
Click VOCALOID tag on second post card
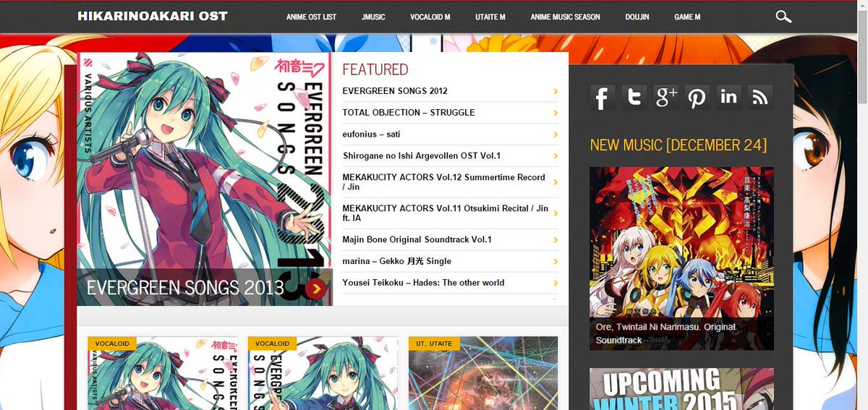pyautogui.click(x=272, y=343)
